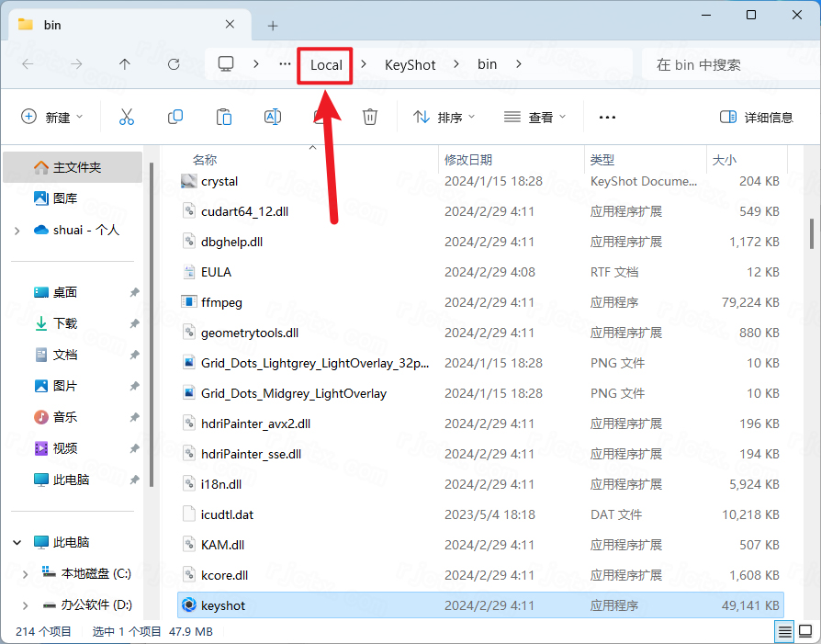Expand chevron after Local in breadcrumb
Viewport: 821px width, 644px height.
[x=364, y=64]
